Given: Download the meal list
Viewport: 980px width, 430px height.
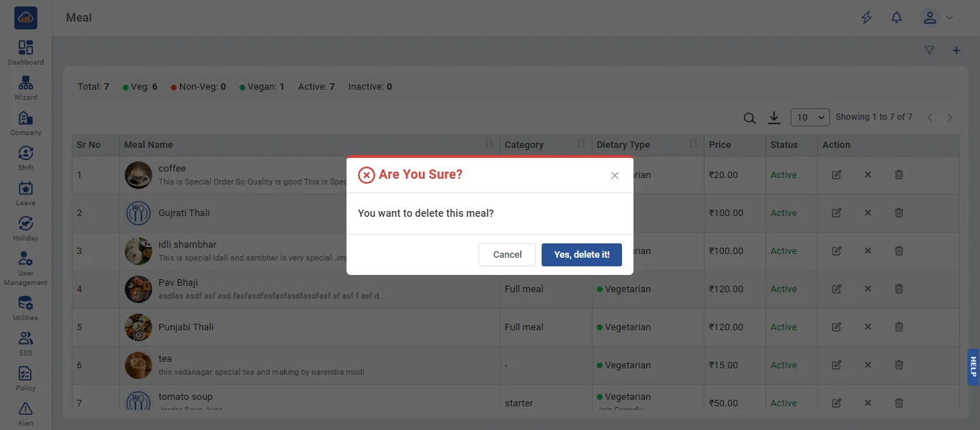Looking at the screenshot, I should 774,118.
